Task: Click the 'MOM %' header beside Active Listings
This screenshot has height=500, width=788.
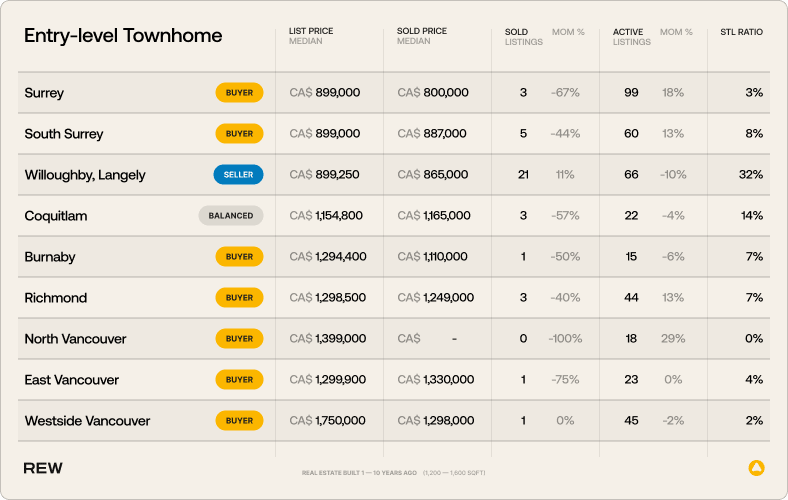Action: click(676, 32)
